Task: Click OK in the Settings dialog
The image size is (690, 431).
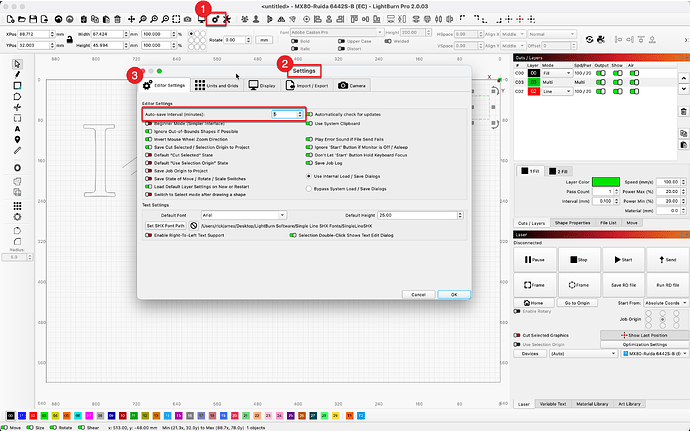Action: (454, 295)
